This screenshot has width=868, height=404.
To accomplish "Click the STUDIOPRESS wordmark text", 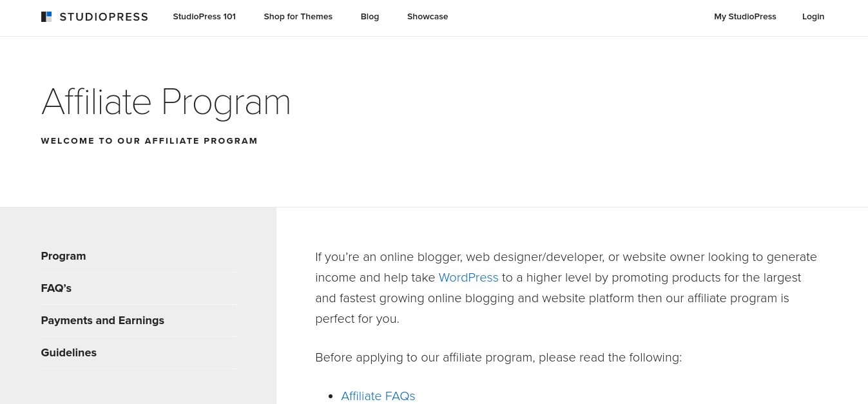I will tap(104, 17).
